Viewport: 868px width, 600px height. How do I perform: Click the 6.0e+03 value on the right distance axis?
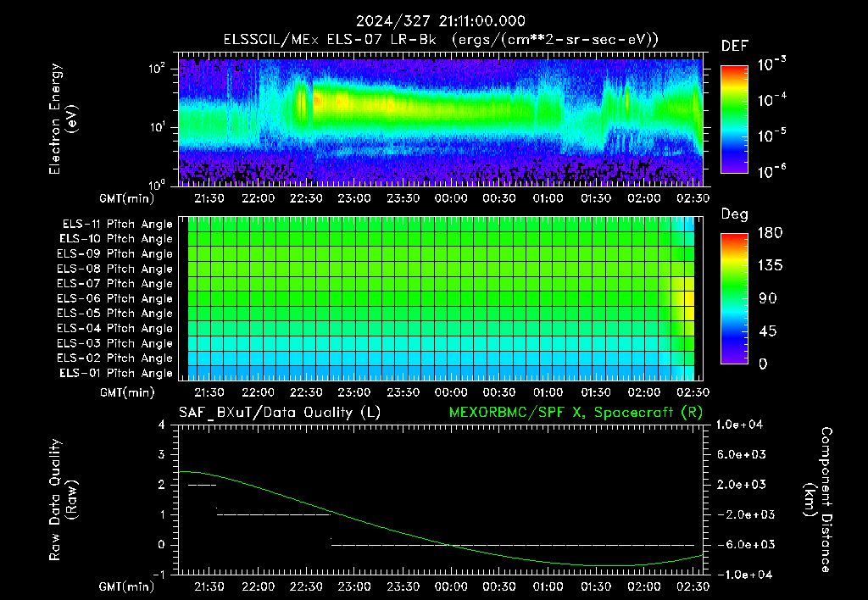[x=742, y=455]
